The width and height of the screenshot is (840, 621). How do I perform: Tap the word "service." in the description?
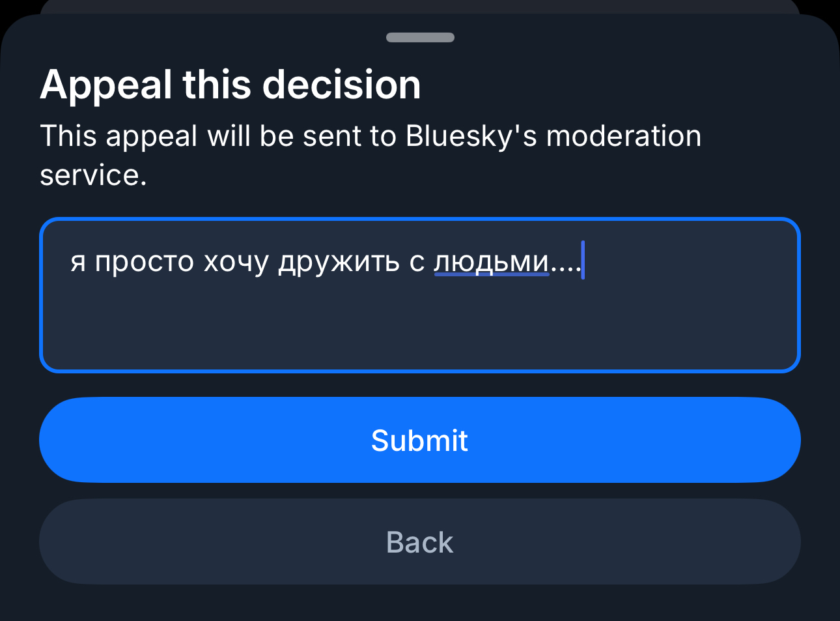click(x=93, y=175)
